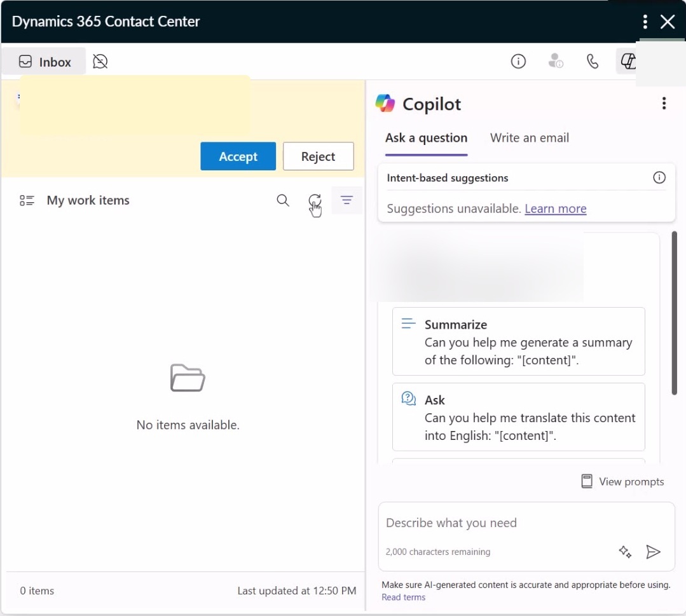This screenshot has width=686, height=616.
Task: Open the information icon in top toolbar
Action: pyautogui.click(x=518, y=61)
